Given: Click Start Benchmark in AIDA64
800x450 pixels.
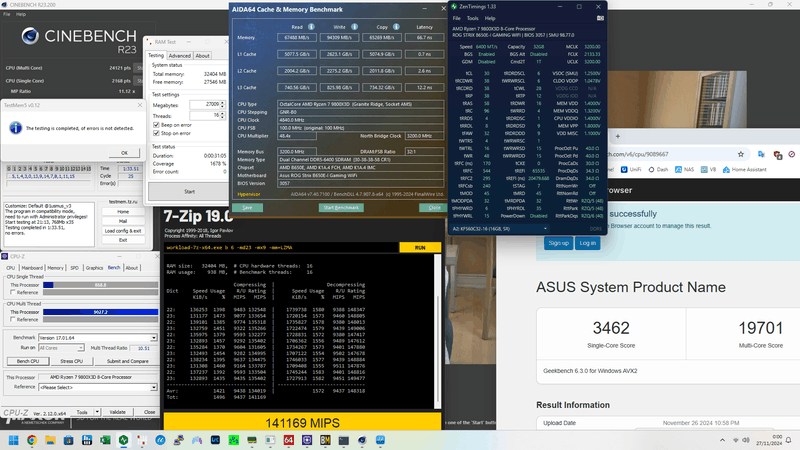Looking at the screenshot, I should [341, 208].
